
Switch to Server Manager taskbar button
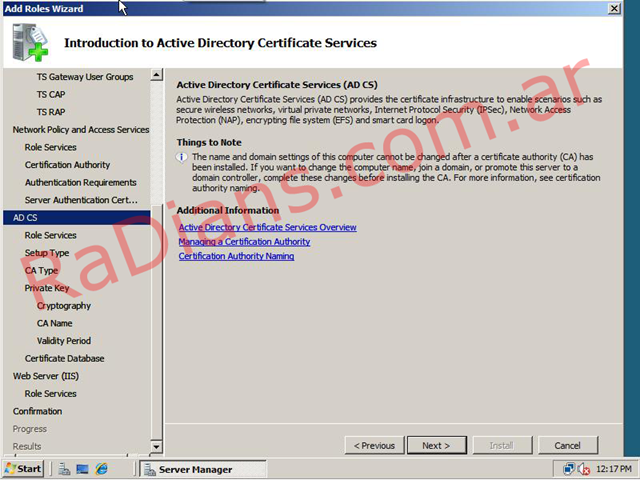tap(197, 469)
